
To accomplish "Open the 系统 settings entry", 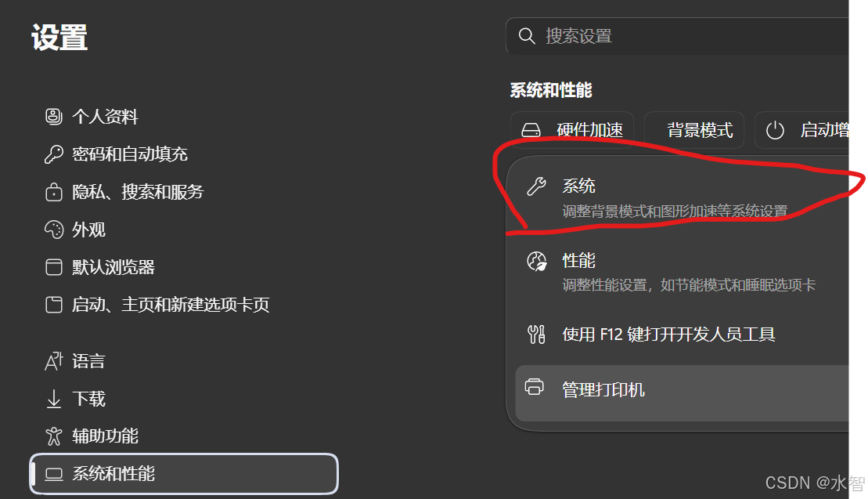I will click(677, 197).
